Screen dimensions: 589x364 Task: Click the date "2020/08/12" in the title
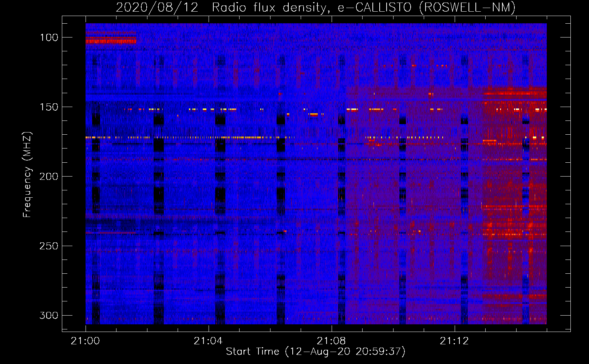[157, 8]
